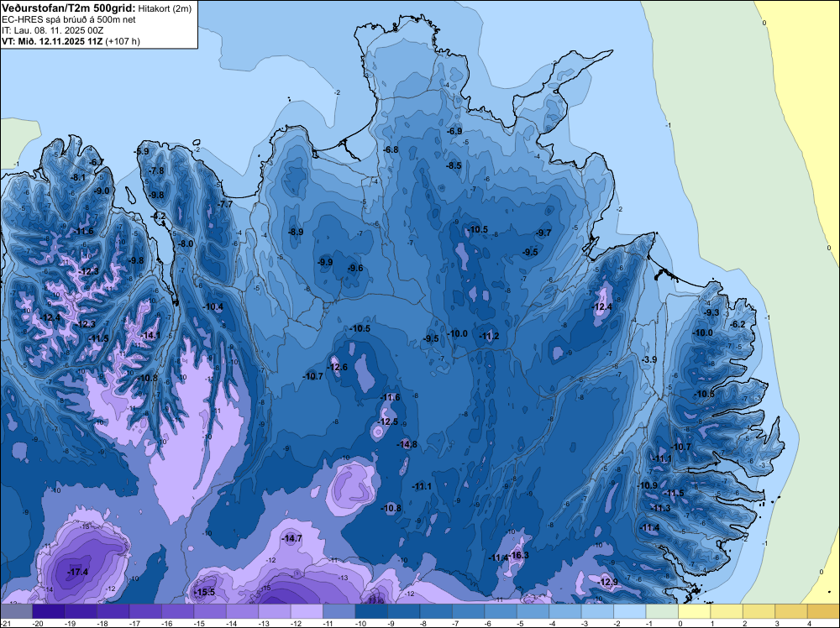
Task: Pick the legend color swatch labeled -20
Action: click(48, 611)
